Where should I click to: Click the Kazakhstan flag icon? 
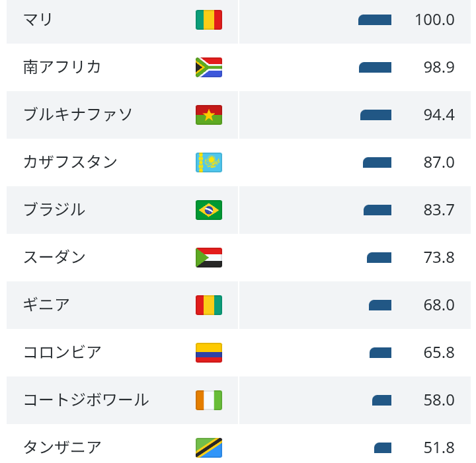[209, 162]
